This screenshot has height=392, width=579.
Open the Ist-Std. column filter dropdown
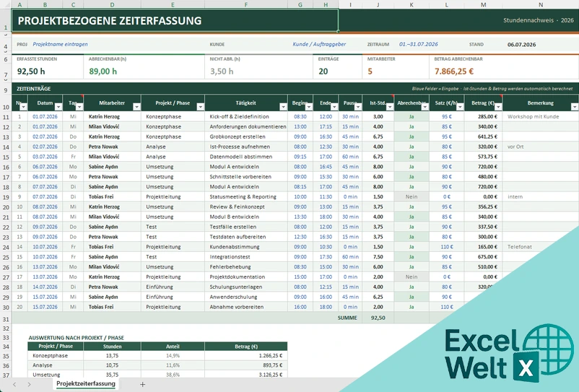click(x=390, y=107)
